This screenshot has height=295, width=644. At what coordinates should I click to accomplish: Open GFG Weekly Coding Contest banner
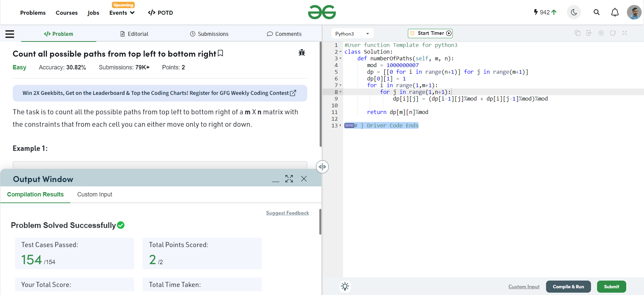160,93
